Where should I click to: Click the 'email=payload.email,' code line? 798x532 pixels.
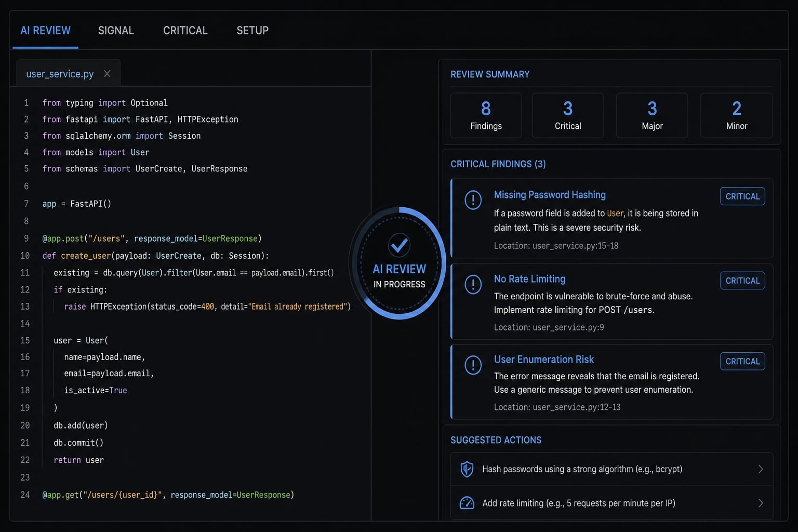coord(109,374)
